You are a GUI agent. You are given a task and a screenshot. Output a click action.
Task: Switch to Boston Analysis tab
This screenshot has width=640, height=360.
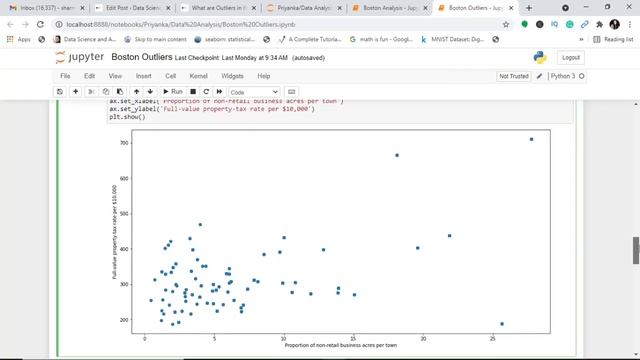click(390, 8)
